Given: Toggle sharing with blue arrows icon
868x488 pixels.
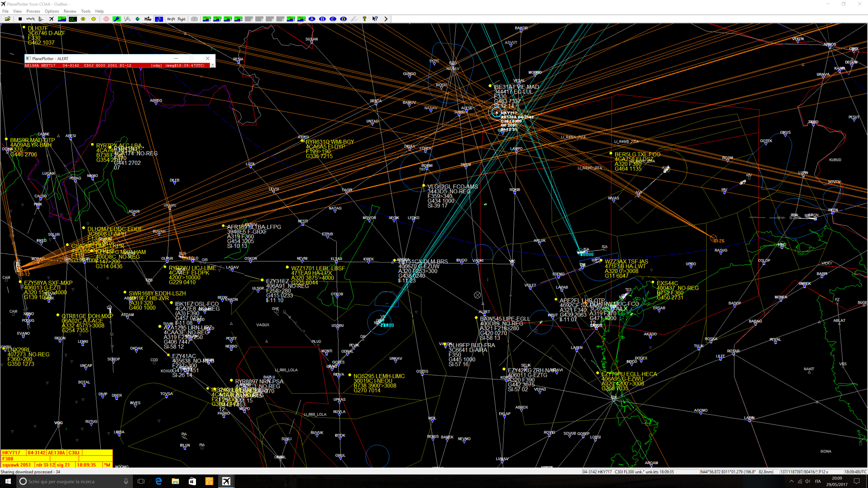Looking at the screenshot, I should point(159,19).
